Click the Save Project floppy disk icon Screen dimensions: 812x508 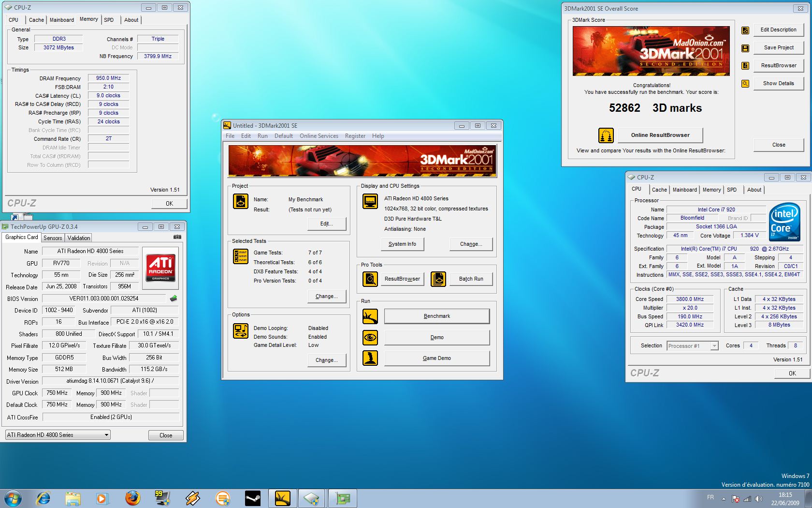745,48
